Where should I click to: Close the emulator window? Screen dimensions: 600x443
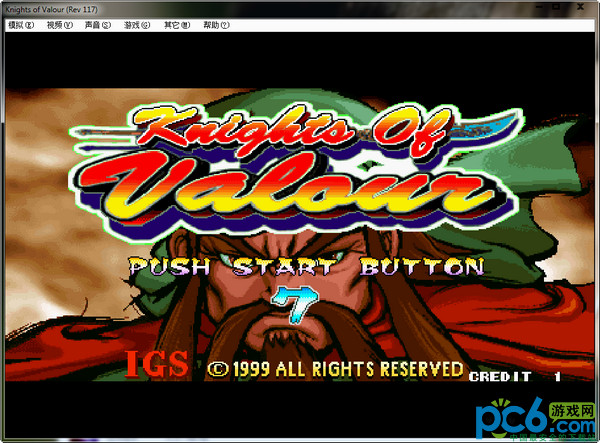click(x=580, y=6)
